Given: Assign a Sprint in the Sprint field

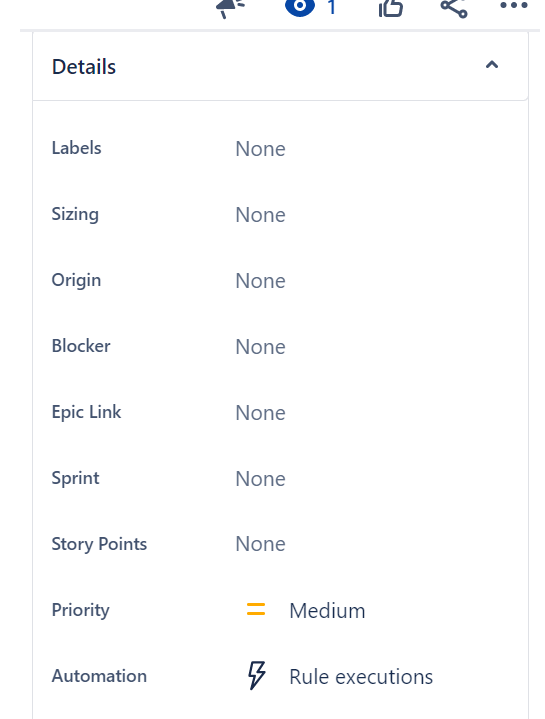Looking at the screenshot, I should [x=260, y=479].
